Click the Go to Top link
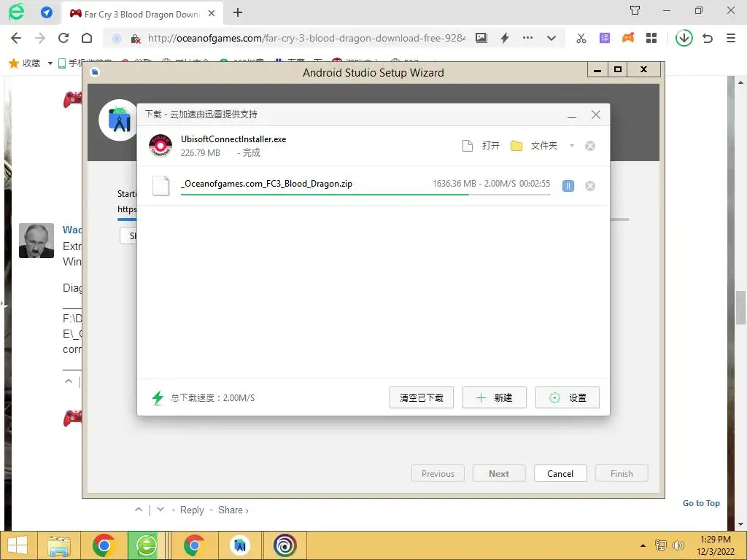The image size is (747, 560). pos(701,503)
